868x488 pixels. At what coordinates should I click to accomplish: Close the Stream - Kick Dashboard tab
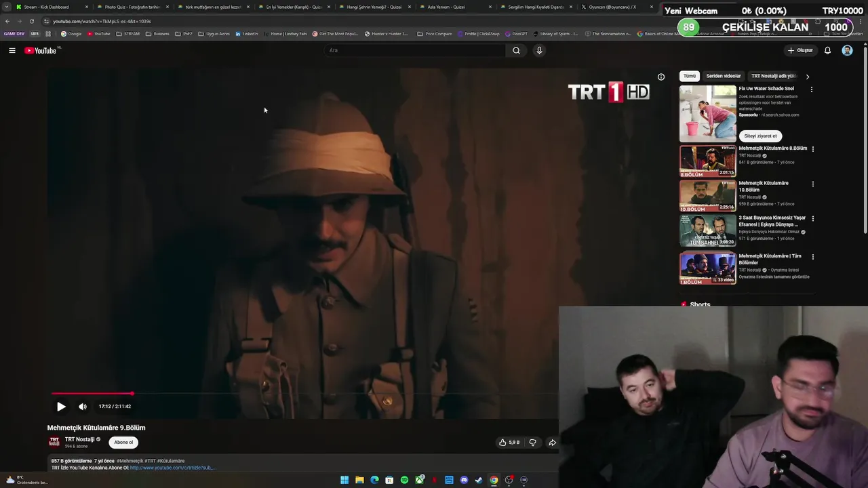pyautogui.click(x=87, y=7)
